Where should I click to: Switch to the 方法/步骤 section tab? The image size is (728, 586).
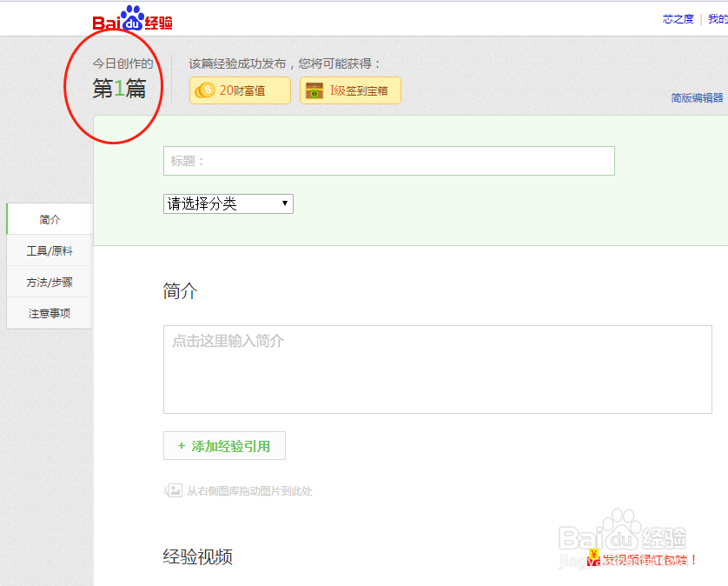coord(49,282)
